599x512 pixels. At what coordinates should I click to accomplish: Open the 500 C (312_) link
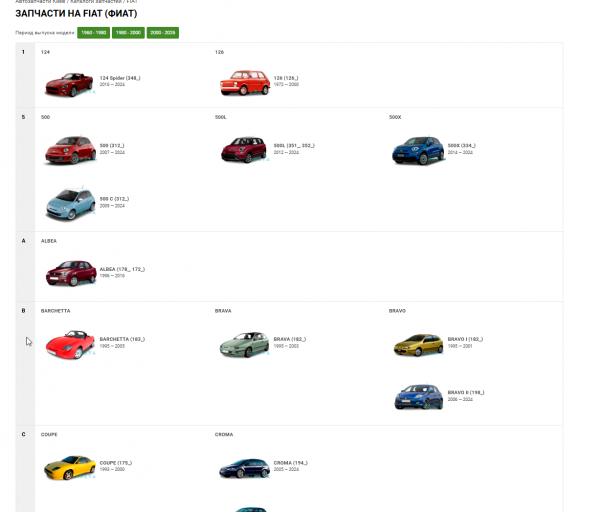[x=114, y=199]
